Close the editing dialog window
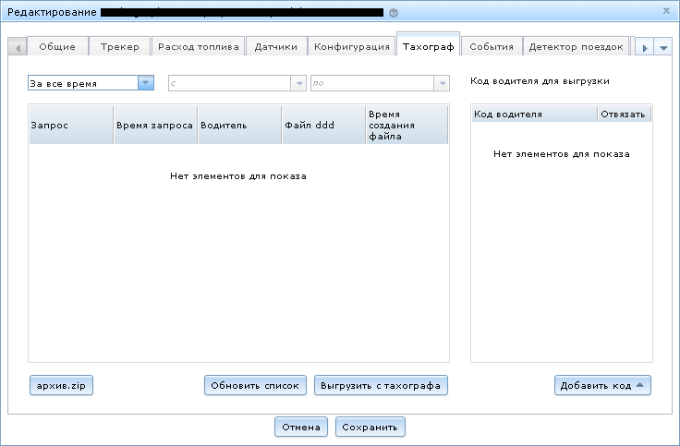The height and width of the screenshot is (446, 680). tap(667, 10)
